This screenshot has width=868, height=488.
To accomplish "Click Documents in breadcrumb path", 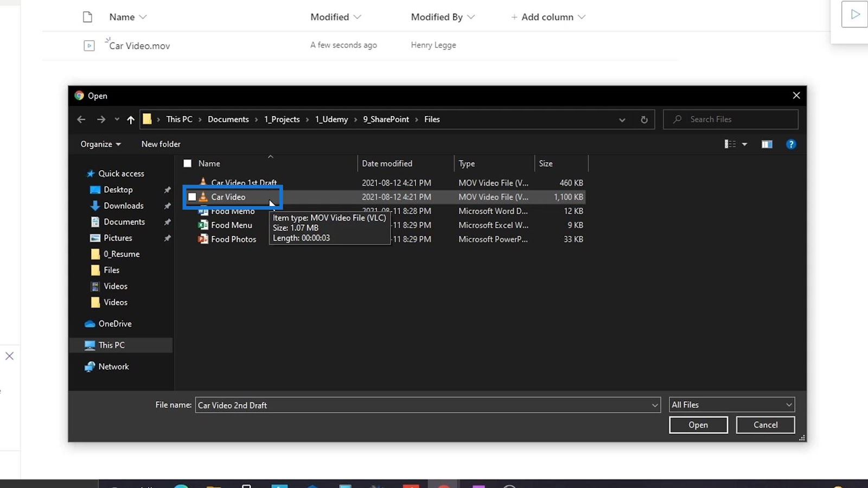I will point(228,119).
